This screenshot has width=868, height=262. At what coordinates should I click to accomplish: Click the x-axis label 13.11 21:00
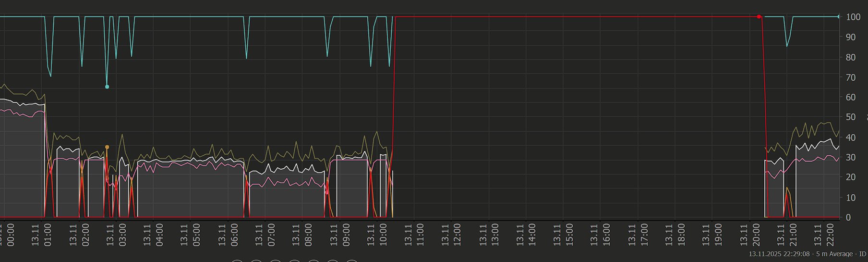point(786,235)
